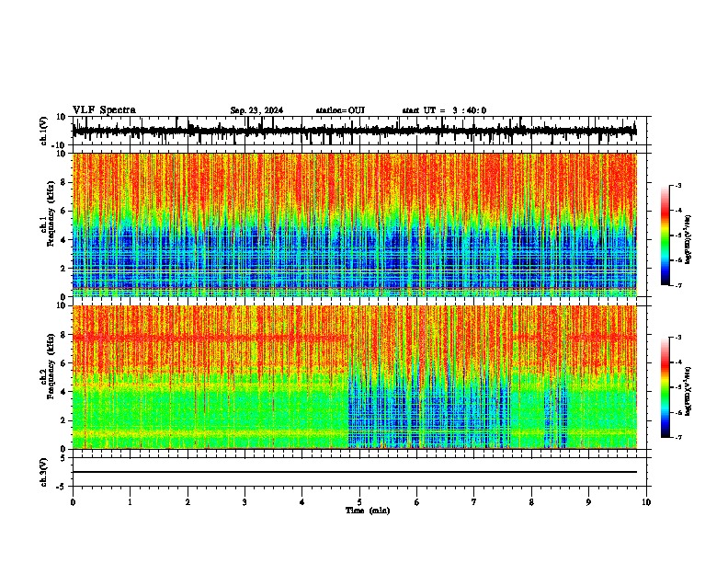This screenshot has height=563, width=728.
Task: Click the "8" kHz tick on ch.1 frequency axis
Action: pyautogui.click(x=64, y=182)
